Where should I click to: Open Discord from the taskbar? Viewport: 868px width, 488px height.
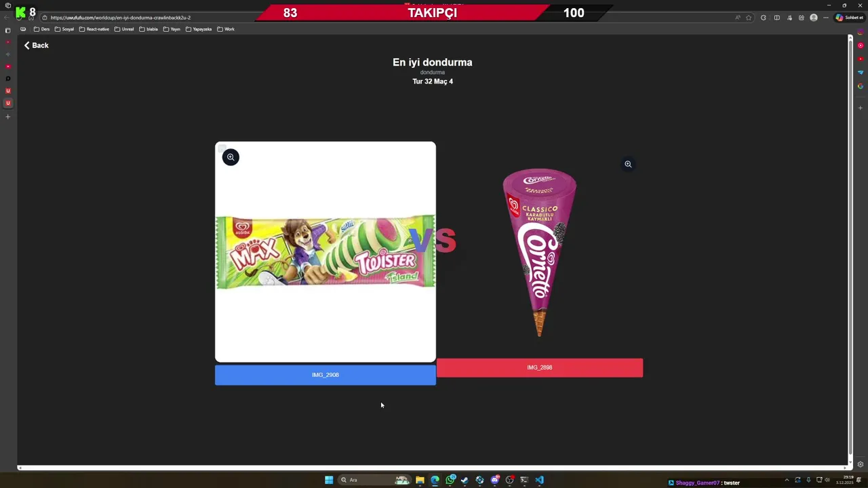click(495, 480)
